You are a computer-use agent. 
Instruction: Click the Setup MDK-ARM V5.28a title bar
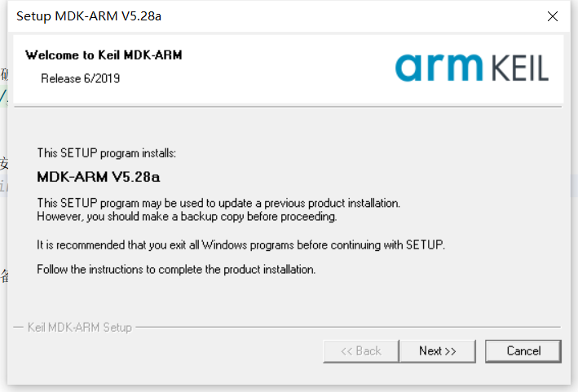coord(245,16)
